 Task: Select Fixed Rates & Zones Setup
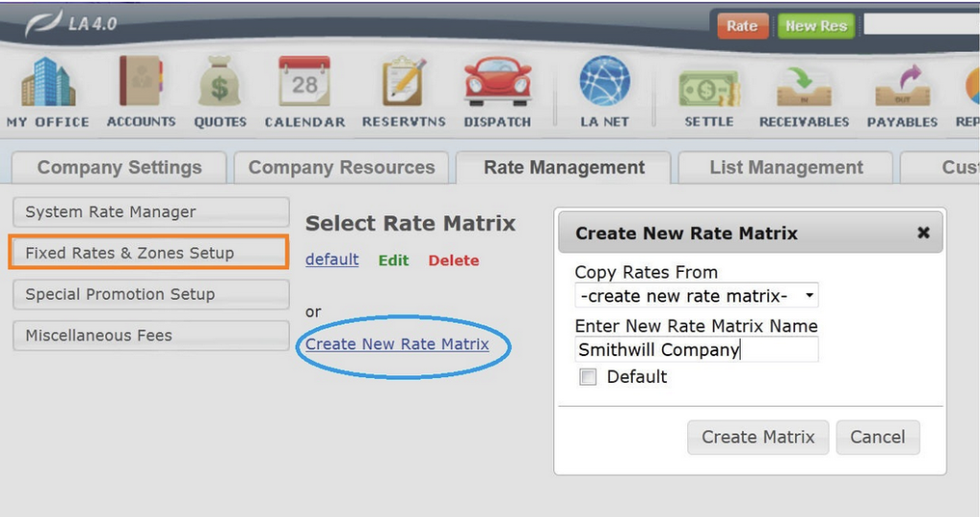(x=148, y=253)
